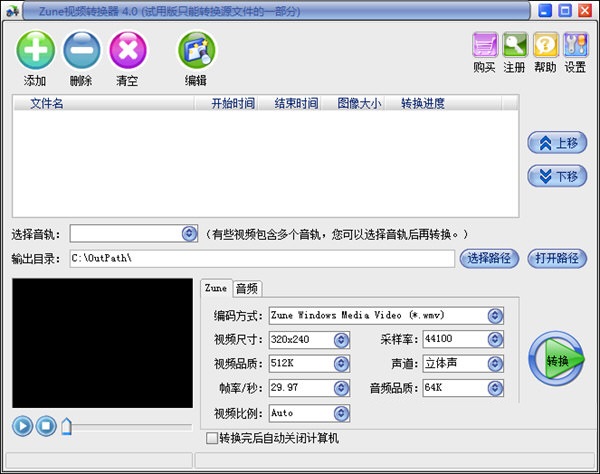
Task: Open 设置 (Settings) tools icon
Action: pos(575,45)
